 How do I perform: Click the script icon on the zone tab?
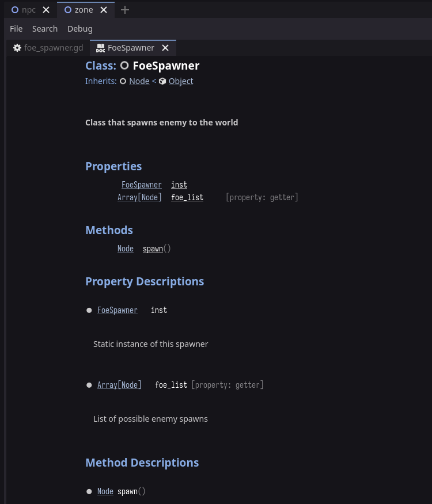[x=68, y=10]
